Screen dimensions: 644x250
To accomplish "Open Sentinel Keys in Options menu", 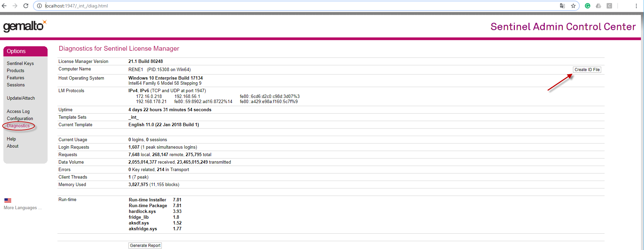I will [20, 63].
